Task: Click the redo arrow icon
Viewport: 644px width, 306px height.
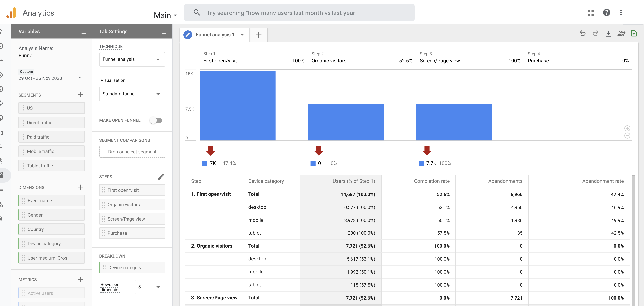Action: point(596,33)
